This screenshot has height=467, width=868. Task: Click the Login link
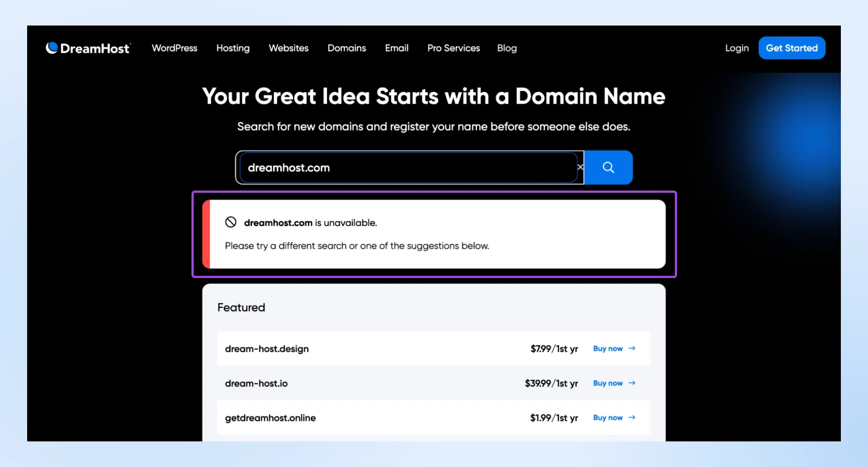[x=737, y=48]
